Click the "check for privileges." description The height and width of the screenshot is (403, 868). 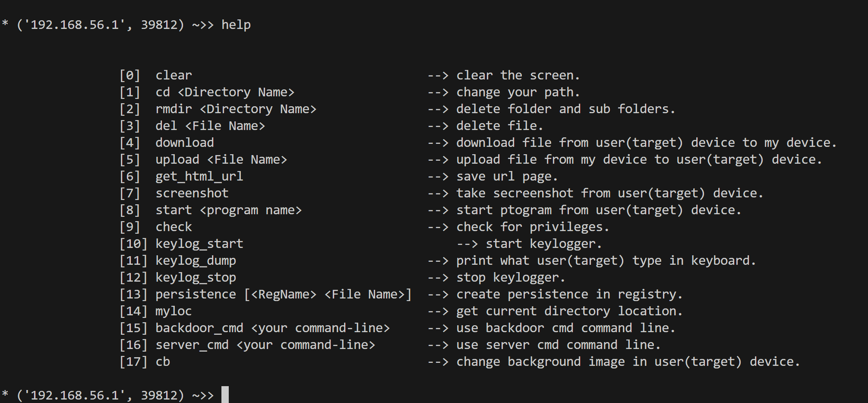pyautogui.click(x=533, y=227)
